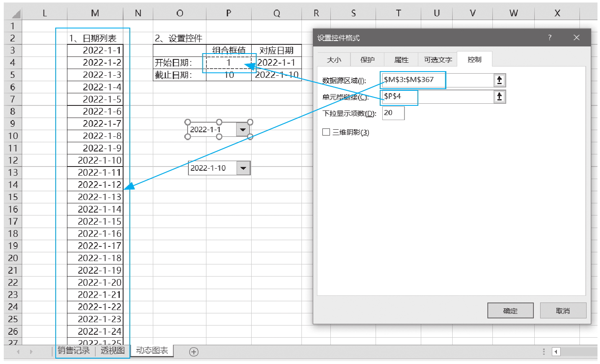
Task: Switch to the 保护 tab
Action: [367, 60]
